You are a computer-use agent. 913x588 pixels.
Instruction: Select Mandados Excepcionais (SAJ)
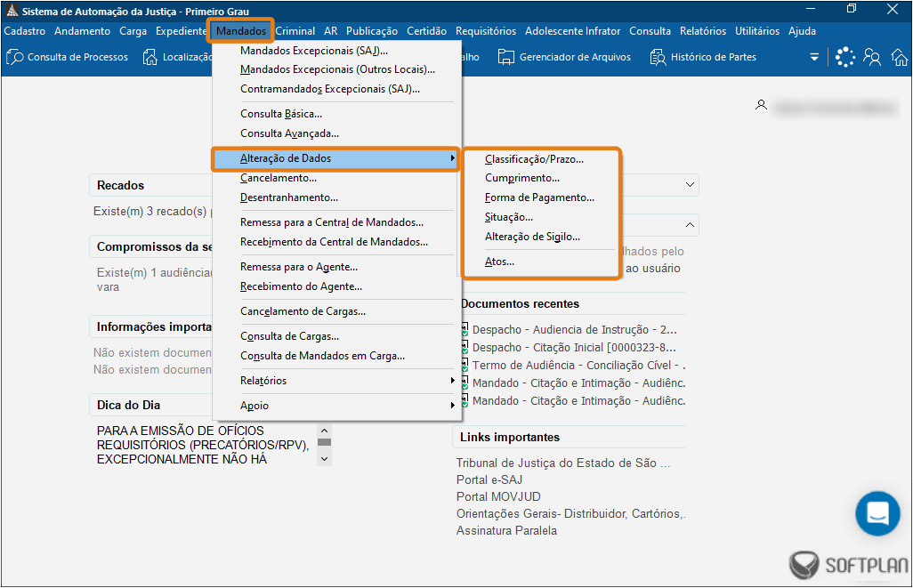click(x=336, y=51)
